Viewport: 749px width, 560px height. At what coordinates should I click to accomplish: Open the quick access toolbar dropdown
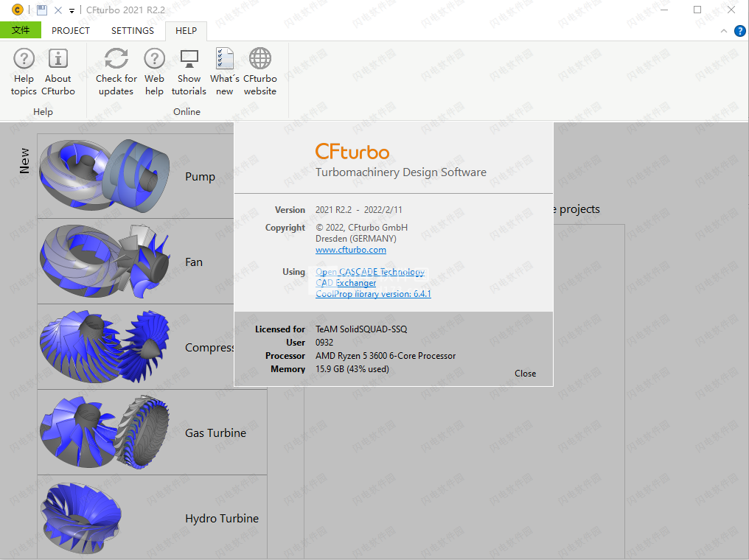pyautogui.click(x=70, y=10)
